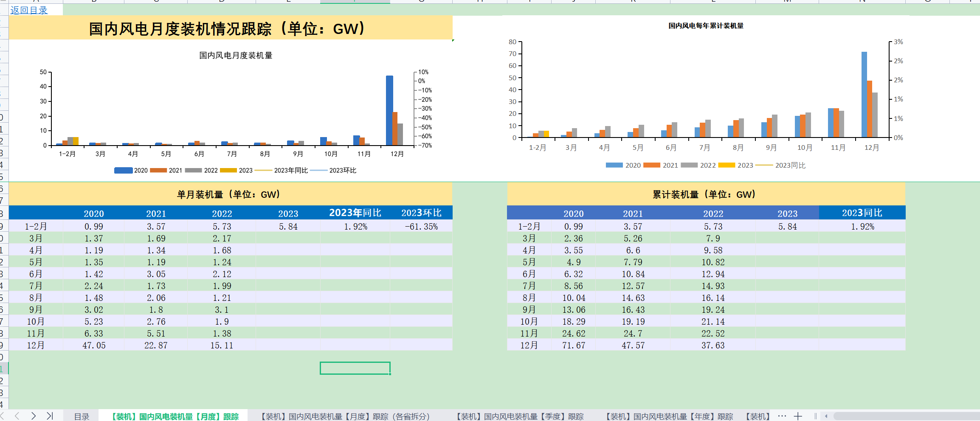Select the 2020 December bar in the monthly chart

coord(389,110)
